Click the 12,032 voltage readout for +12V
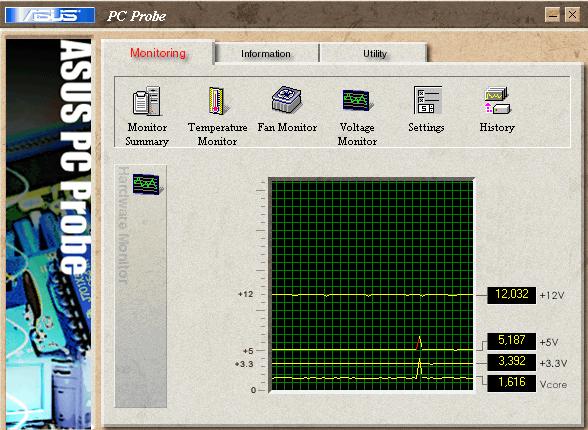 tap(512, 295)
